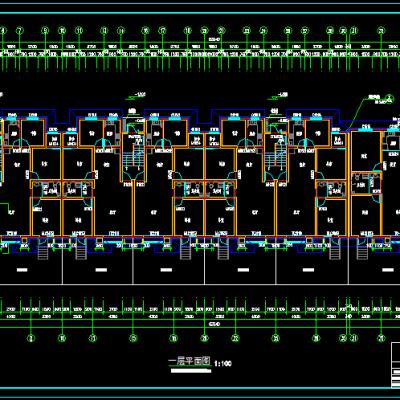Select the bottom overall dimension text at center
The height and width of the screenshot is (400, 400).
[x=214, y=324]
